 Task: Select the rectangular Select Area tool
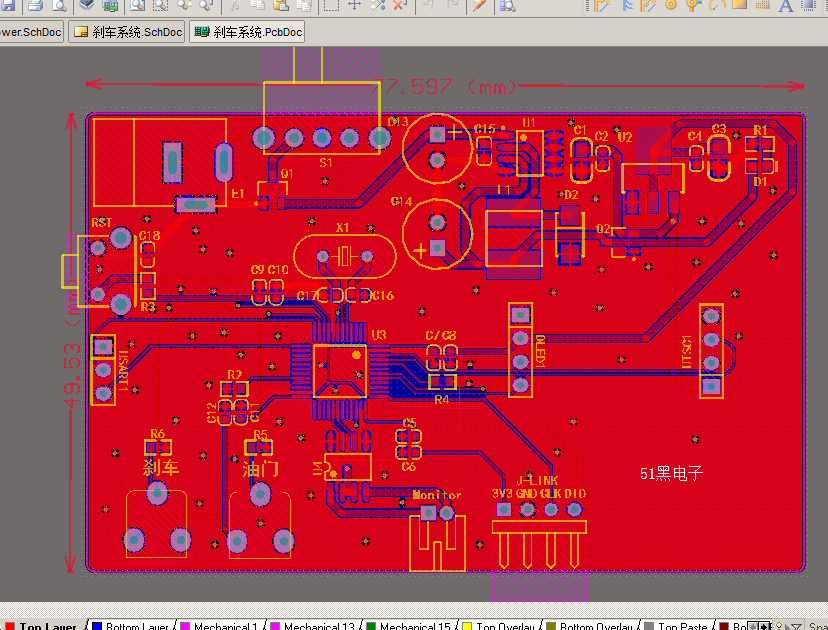pos(331,5)
